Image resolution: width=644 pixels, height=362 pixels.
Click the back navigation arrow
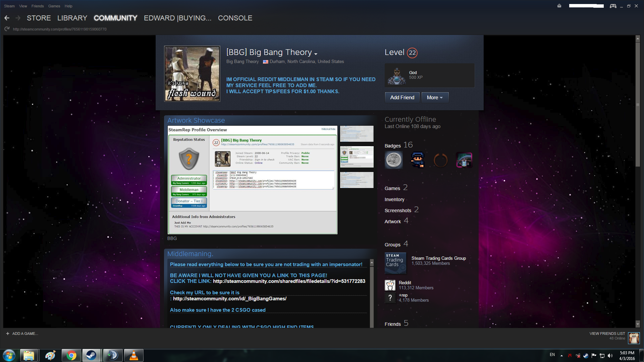point(7,18)
